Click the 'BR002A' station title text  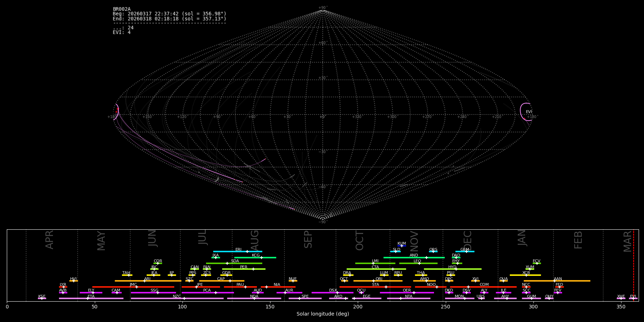pos(122,9)
